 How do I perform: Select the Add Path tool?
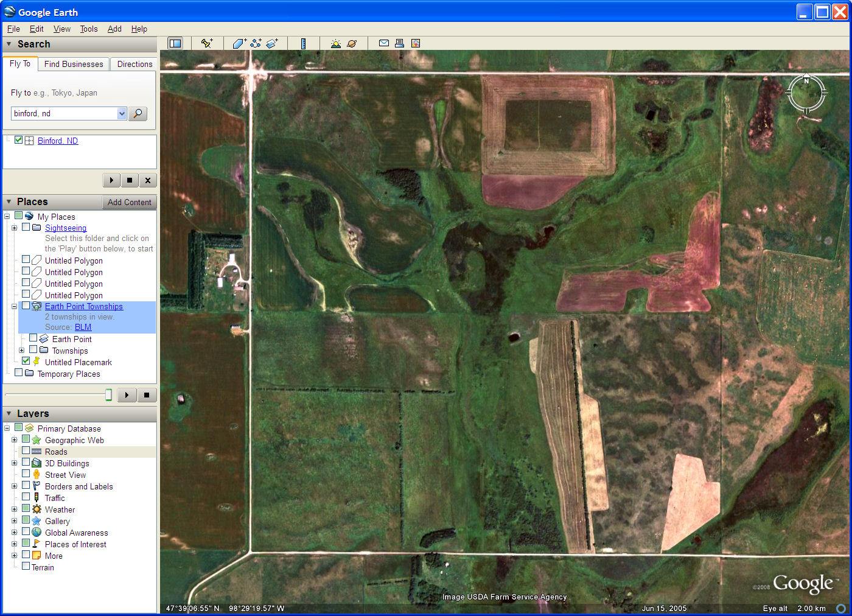point(256,43)
